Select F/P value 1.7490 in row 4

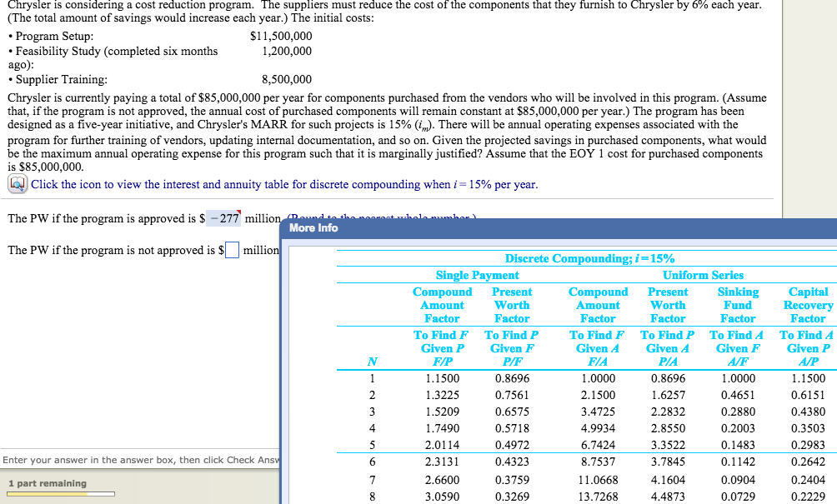pyautogui.click(x=442, y=428)
